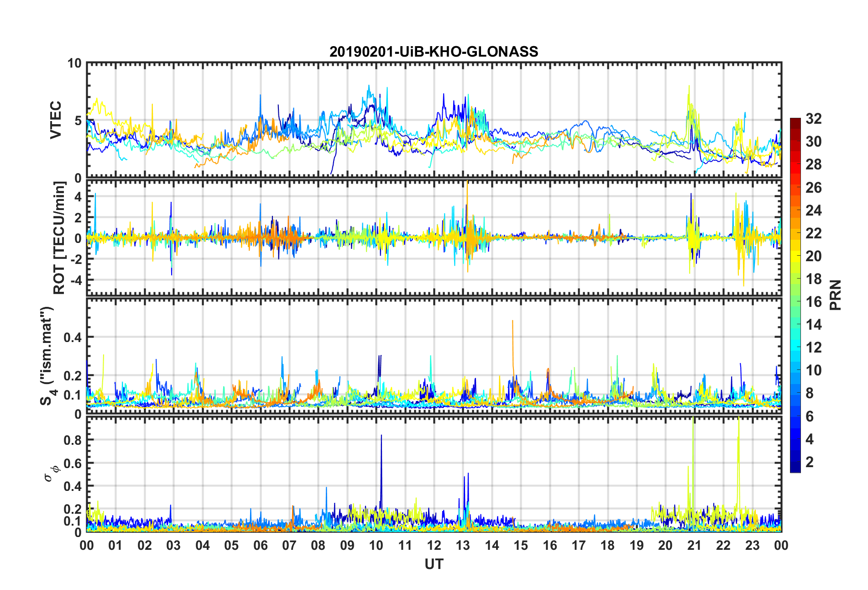The width and height of the screenshot is (868, 590).
Task: Click x-axis tick label 09
Action: (x=347, y=545)
